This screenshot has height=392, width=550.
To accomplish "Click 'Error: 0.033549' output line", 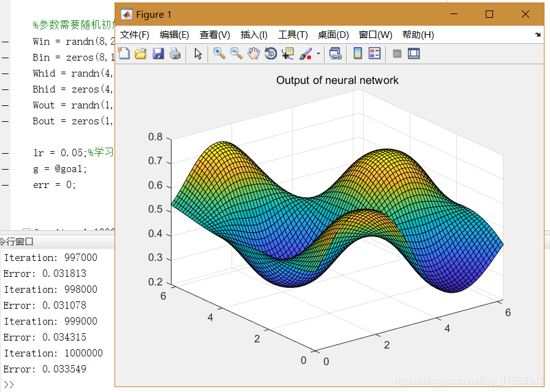I will 45,369.
